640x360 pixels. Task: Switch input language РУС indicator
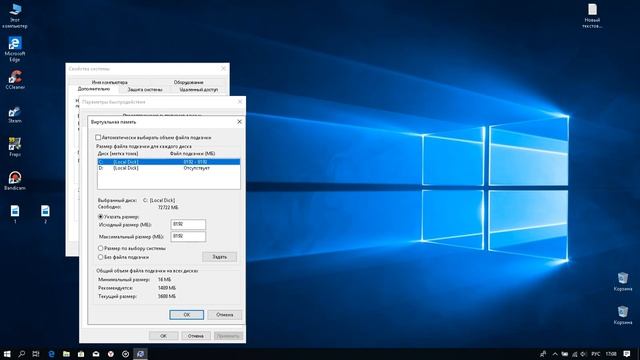pos(596,354)
